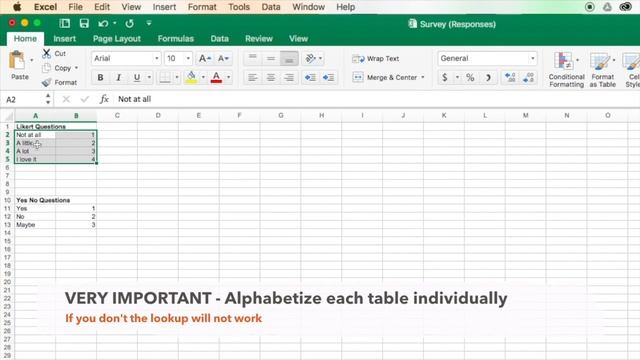Switch to the Formulas tab

[x=176, y=39]
